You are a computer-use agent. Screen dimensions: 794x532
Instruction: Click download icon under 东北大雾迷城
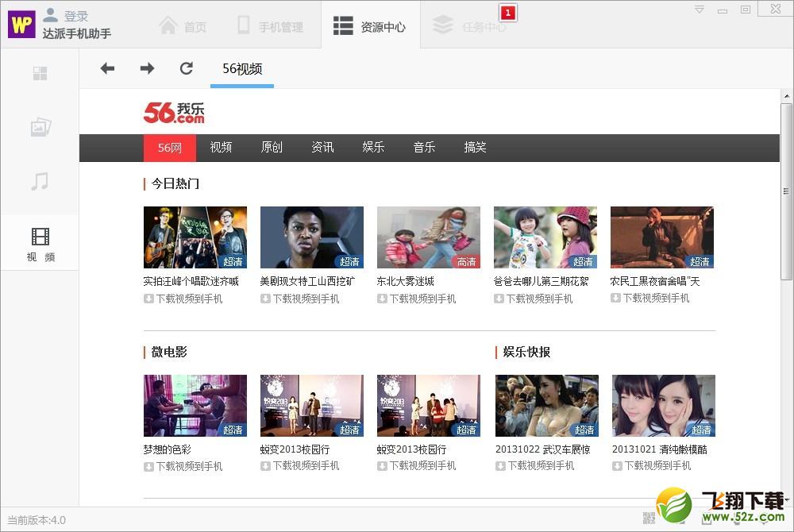tap(382, 299)
